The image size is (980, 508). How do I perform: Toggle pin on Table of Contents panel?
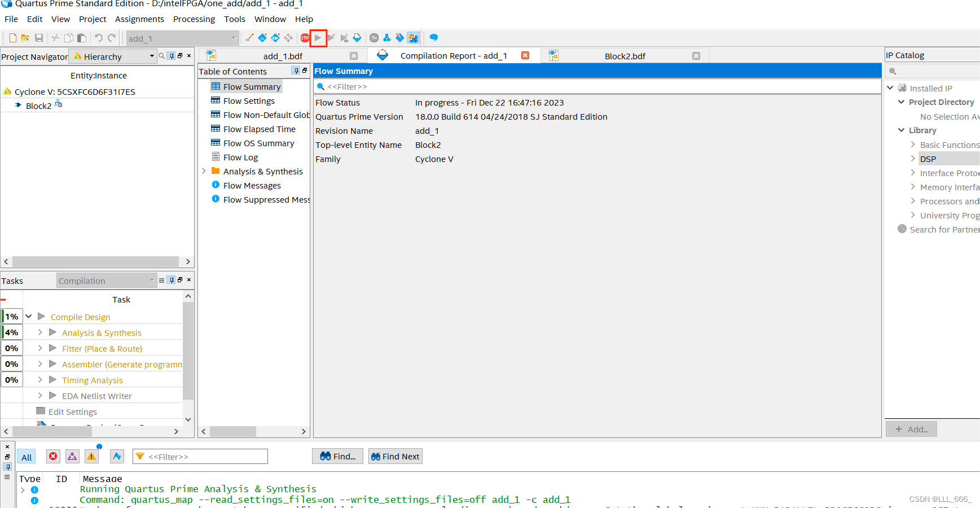296,71
